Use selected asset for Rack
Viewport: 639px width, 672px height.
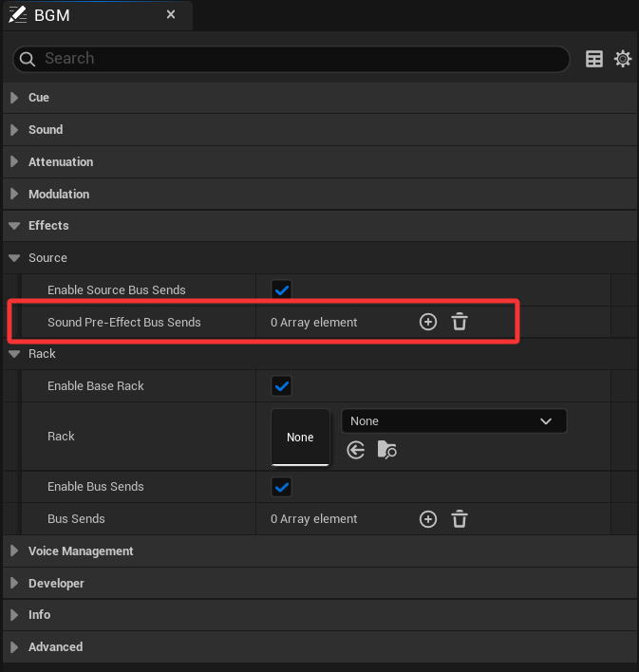click(356, 450)
